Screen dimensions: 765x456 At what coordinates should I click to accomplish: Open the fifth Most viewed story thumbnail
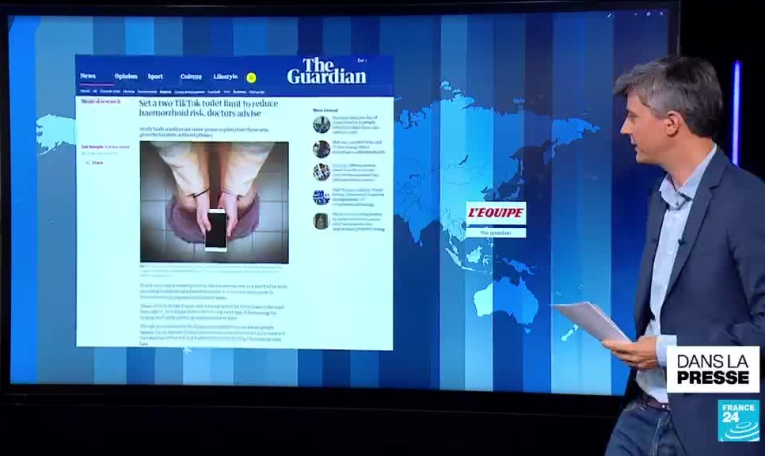coord(322,221)
